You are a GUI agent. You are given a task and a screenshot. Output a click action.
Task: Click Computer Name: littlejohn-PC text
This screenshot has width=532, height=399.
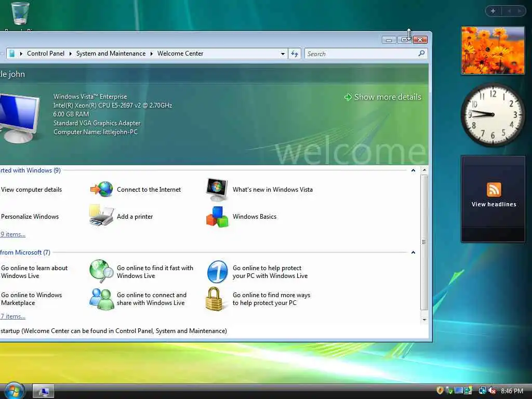click(96, 132)
